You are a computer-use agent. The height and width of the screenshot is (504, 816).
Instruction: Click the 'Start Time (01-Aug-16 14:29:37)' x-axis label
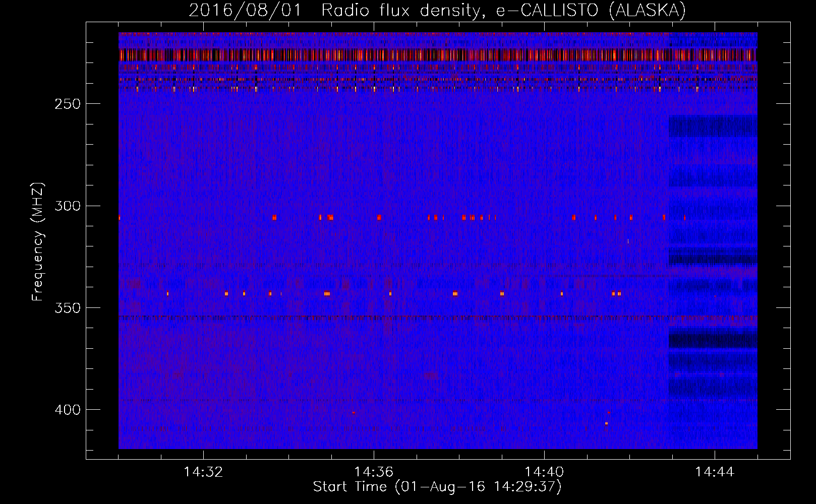[x=437, y=487]
